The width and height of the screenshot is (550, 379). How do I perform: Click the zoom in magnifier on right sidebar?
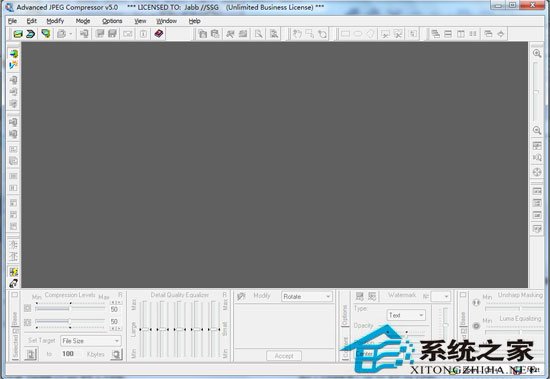pyautogui.click(x=537, y=53)
